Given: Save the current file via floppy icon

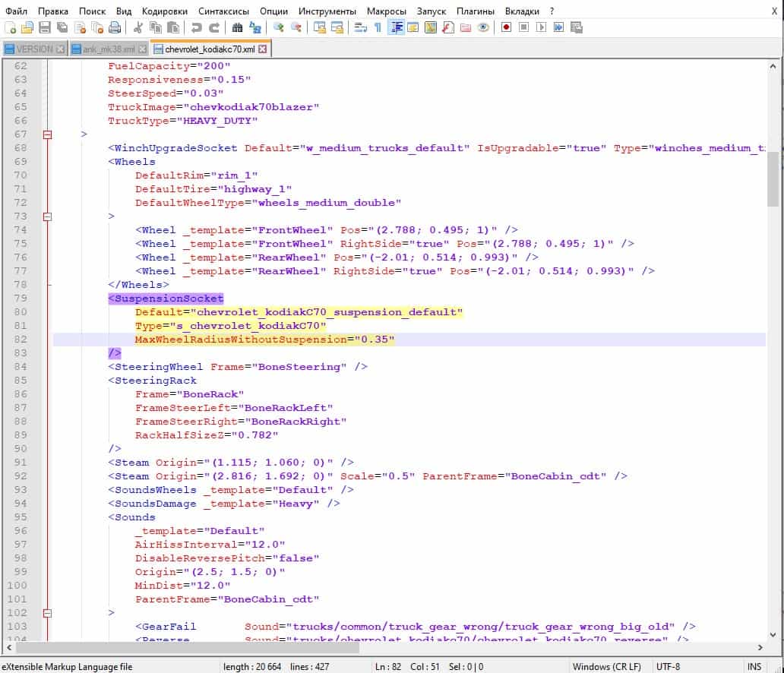Looking at the screenshot, I should pos(44,28).
